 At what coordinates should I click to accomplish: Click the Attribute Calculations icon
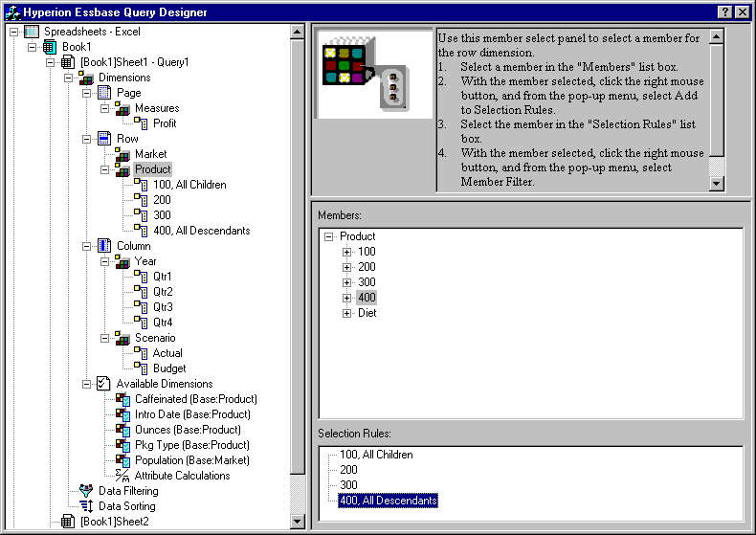(x=122, y=476)
